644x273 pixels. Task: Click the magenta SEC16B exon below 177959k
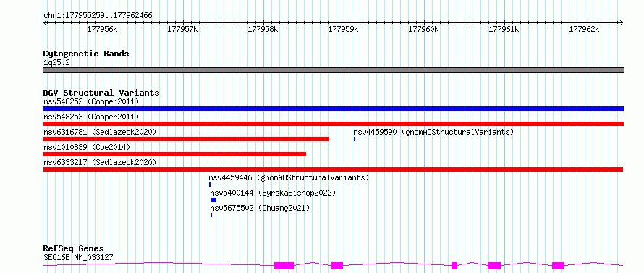pyautogui.click(x=336, y=266)
